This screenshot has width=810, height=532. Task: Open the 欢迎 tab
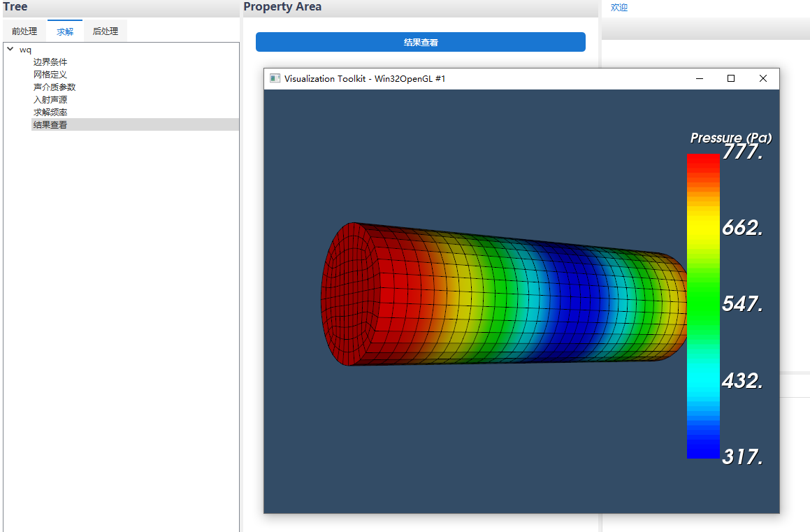click(619, 8)
